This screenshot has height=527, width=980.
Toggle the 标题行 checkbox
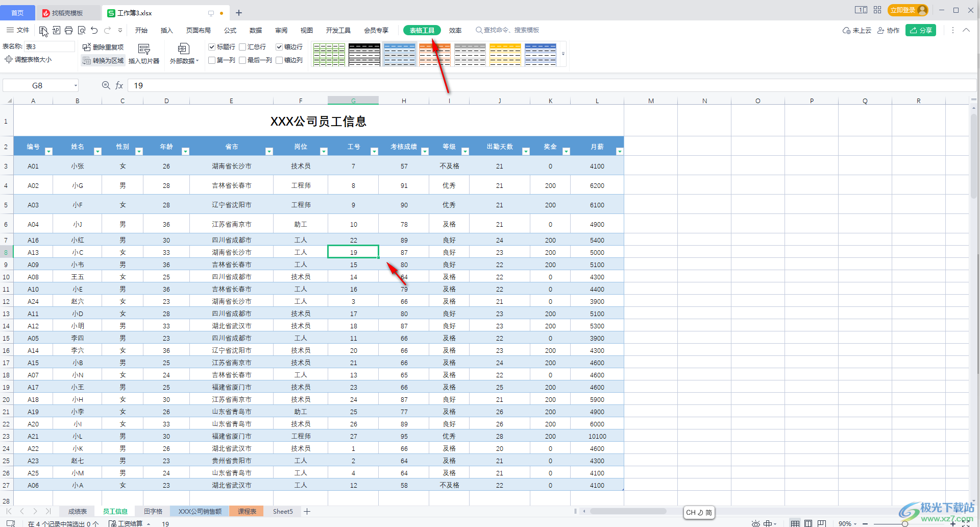[212, 47]
